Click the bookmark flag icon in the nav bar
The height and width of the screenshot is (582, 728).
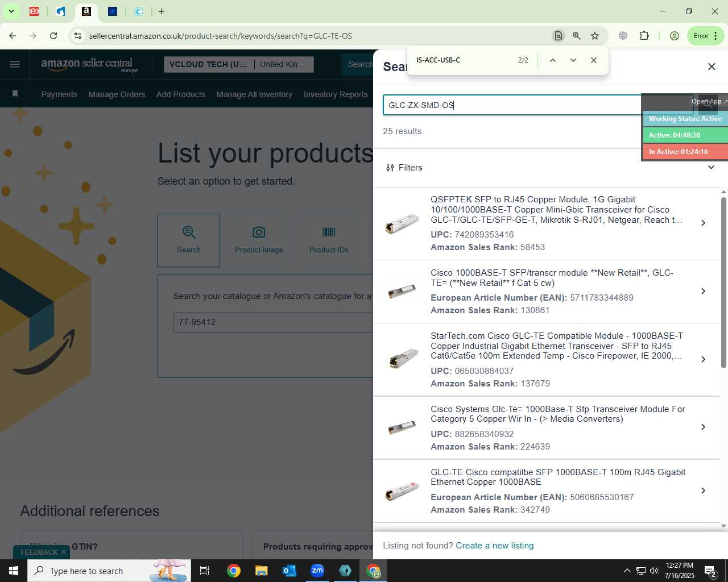[15, 94]
